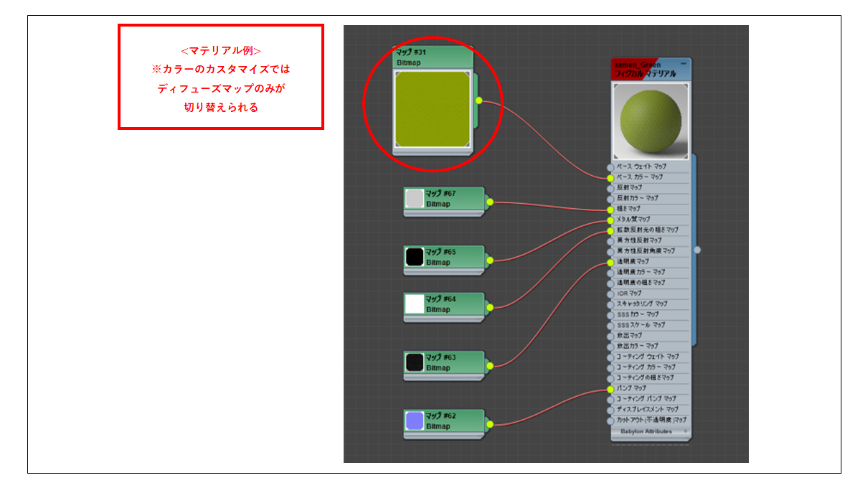The height and width of the screenshot is (488, 868).
Task: Click the output socket of Map #31 node
Action: [x=478, y=100]
